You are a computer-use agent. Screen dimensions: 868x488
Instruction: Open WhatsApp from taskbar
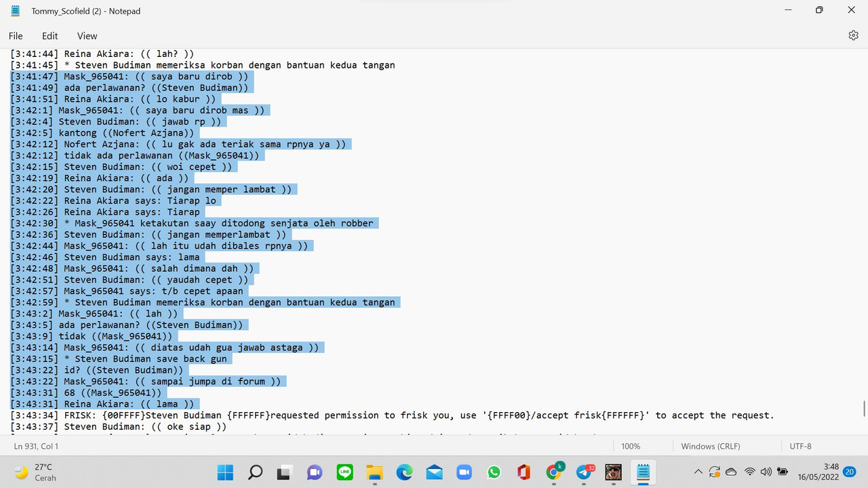click(494, 472)
